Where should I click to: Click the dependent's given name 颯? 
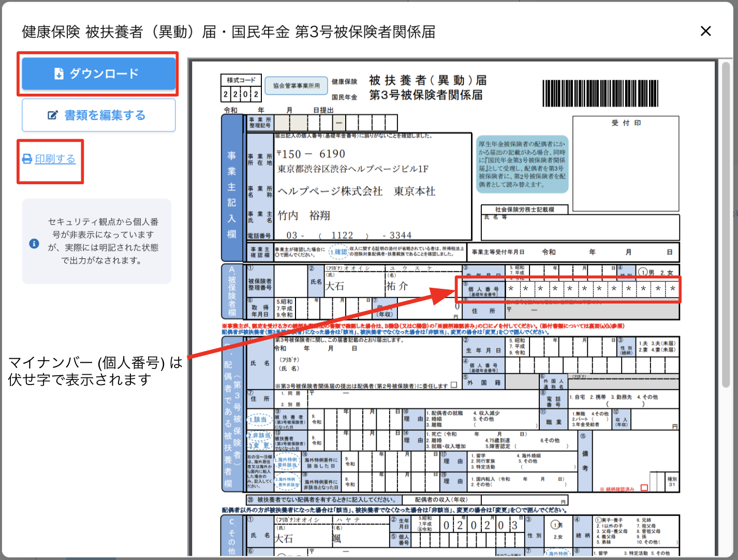(x=337, y=539)
